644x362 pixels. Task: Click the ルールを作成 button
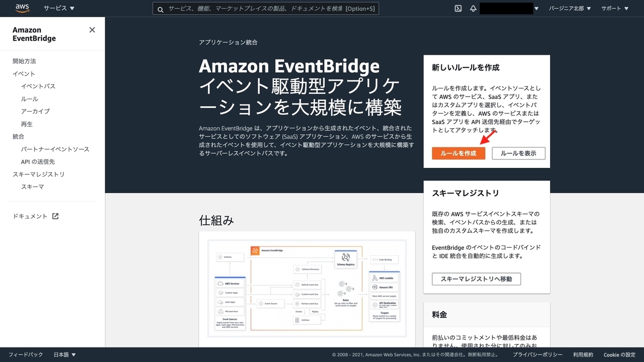tap(458, 153)
